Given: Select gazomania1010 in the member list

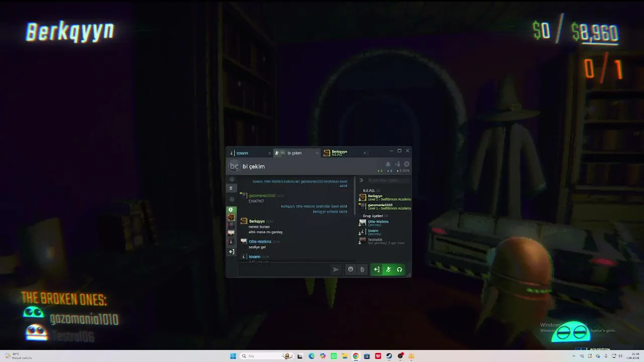Looking at the screenshot, I should 385,207.
